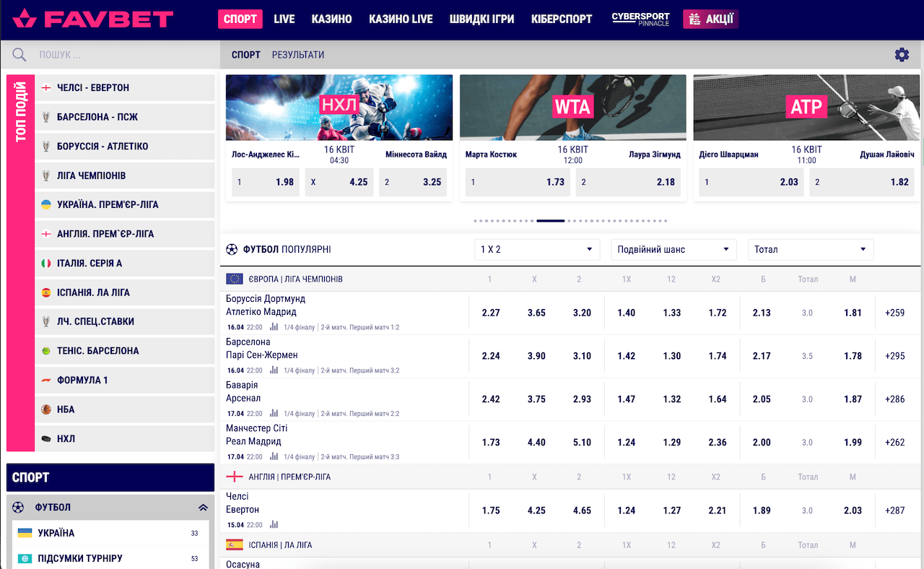Open the Результати tab
This screenshot has width=924, height=569.
coord(298,55)
